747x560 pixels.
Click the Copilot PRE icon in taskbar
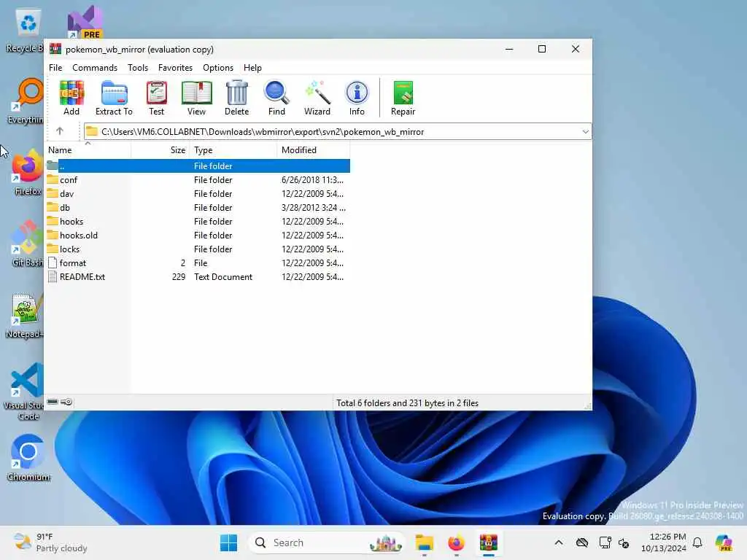pos(723,542)
